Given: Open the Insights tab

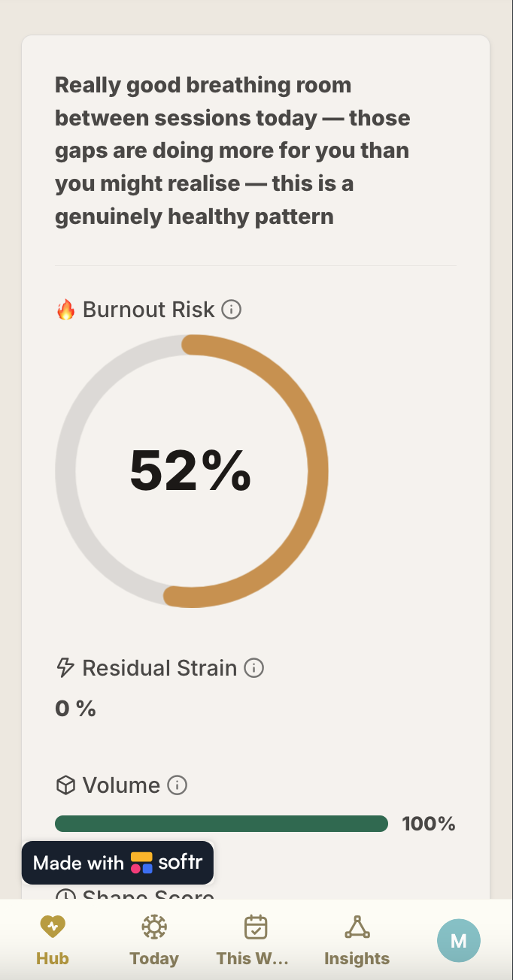Looking at the screenshot, I should [x=357, y=939].
